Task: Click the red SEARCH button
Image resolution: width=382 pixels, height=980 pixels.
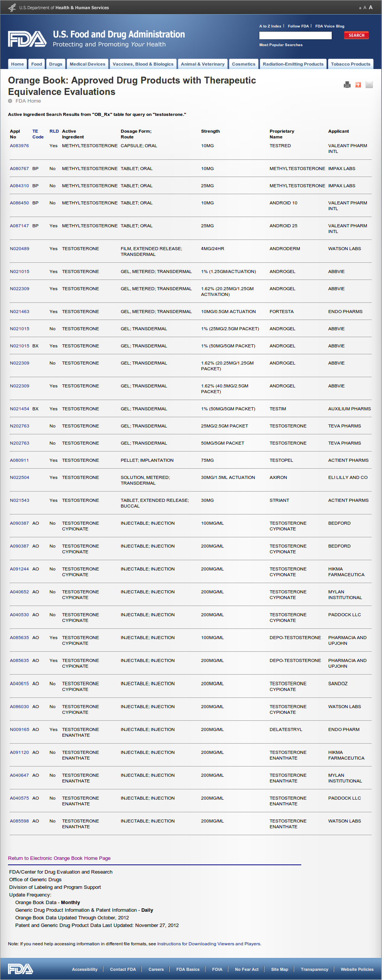Action: point(356,35)
